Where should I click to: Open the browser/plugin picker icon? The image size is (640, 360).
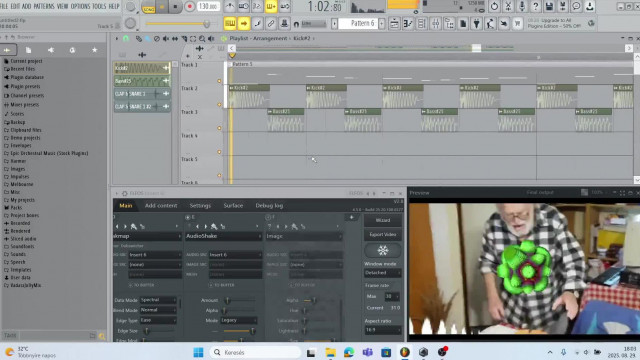tap(449, 24)
